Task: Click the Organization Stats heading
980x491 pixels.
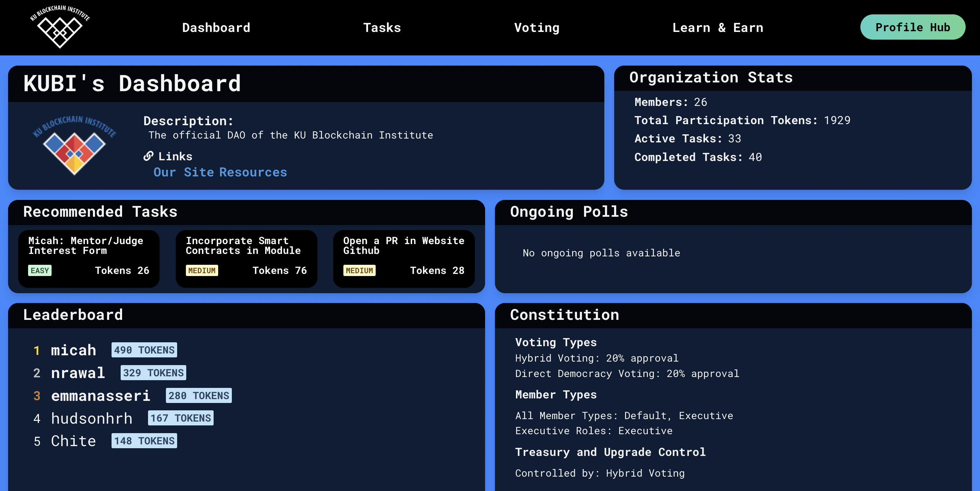Action: pos(711,78)
